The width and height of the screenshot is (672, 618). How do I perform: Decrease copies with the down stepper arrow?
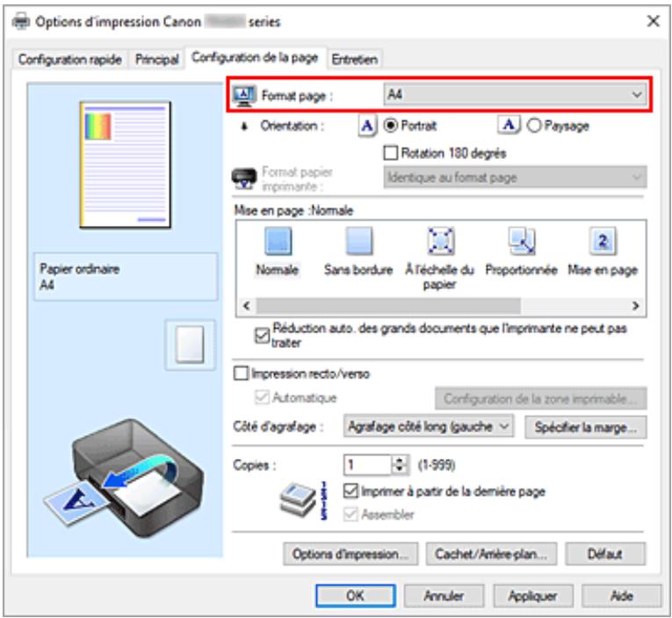[x=400, y=470]
